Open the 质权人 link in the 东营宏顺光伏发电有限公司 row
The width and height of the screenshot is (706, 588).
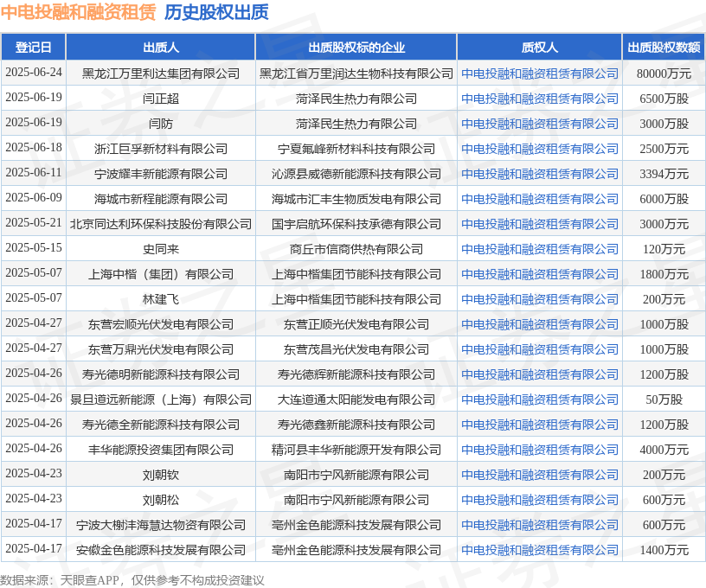tap(539, 324)
